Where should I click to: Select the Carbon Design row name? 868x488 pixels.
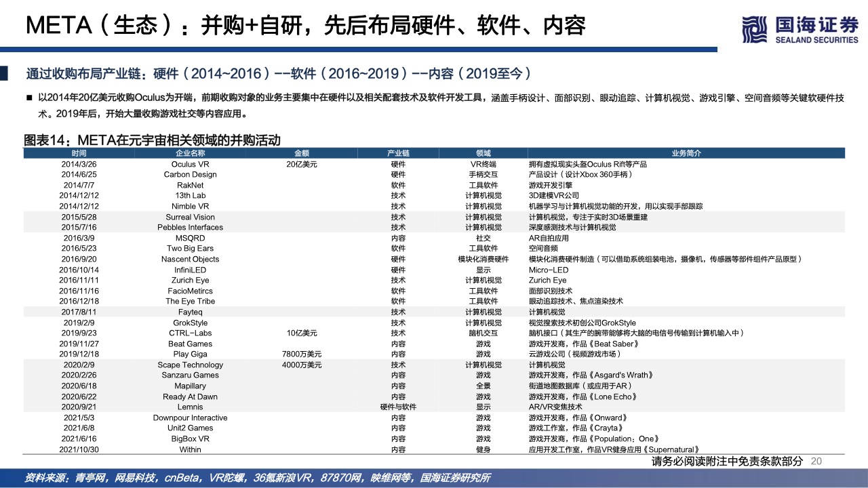[190, 174]
